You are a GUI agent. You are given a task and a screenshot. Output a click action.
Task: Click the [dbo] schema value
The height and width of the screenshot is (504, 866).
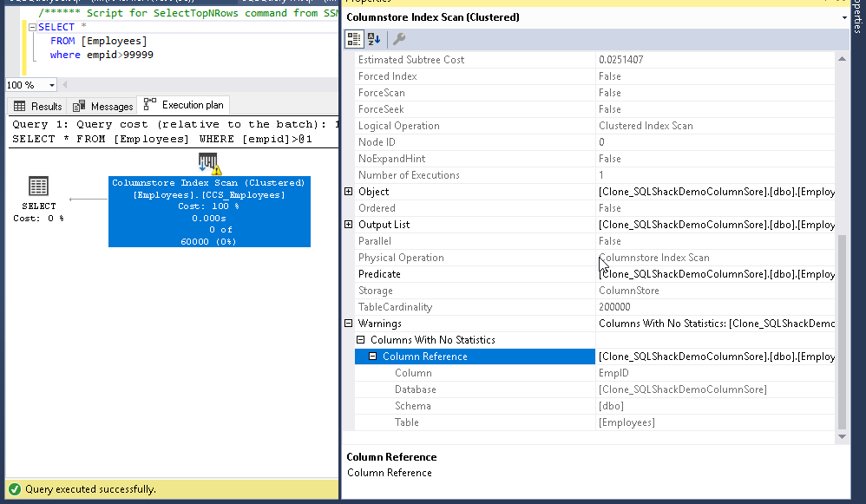pyautogui.click(x=611, y=406)
